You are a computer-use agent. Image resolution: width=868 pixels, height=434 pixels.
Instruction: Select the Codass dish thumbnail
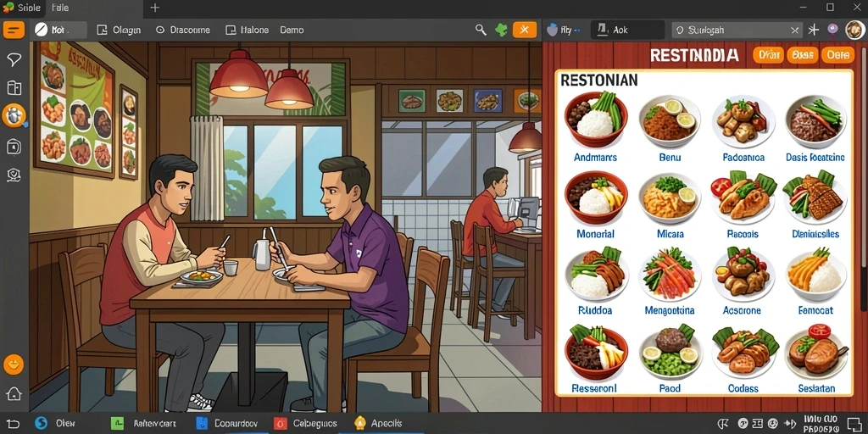[x=744, y=352]
